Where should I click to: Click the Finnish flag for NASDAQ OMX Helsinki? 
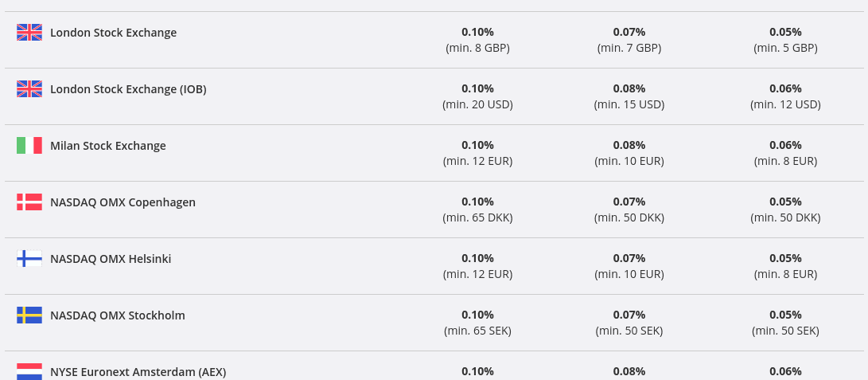[29, 258]
